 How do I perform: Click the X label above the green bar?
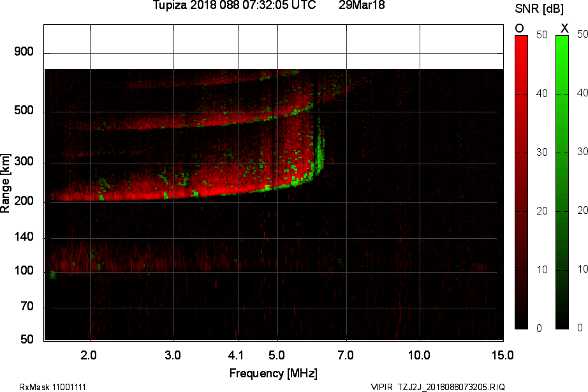(564, 28)
